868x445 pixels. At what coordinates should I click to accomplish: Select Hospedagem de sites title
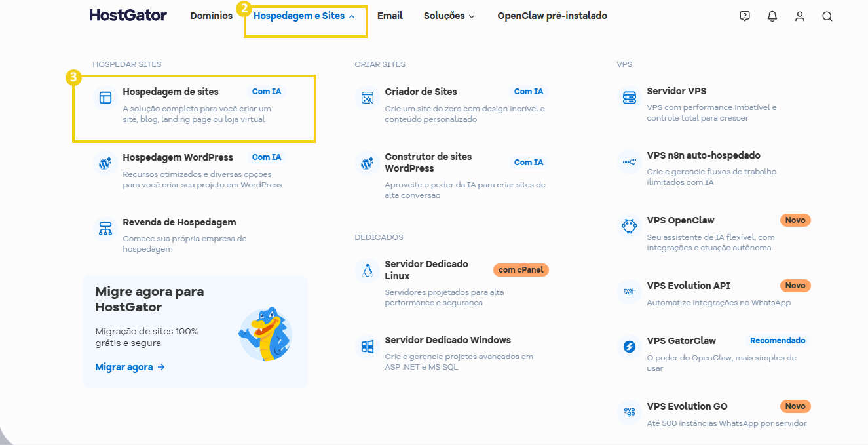(x=171, y=92)
